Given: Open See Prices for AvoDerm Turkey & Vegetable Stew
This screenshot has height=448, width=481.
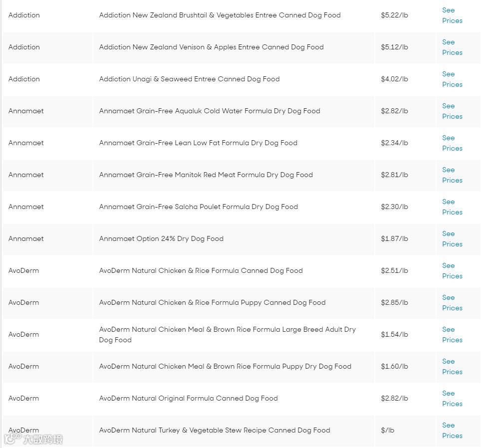Looking at the screenshot, I should point(452,430).
